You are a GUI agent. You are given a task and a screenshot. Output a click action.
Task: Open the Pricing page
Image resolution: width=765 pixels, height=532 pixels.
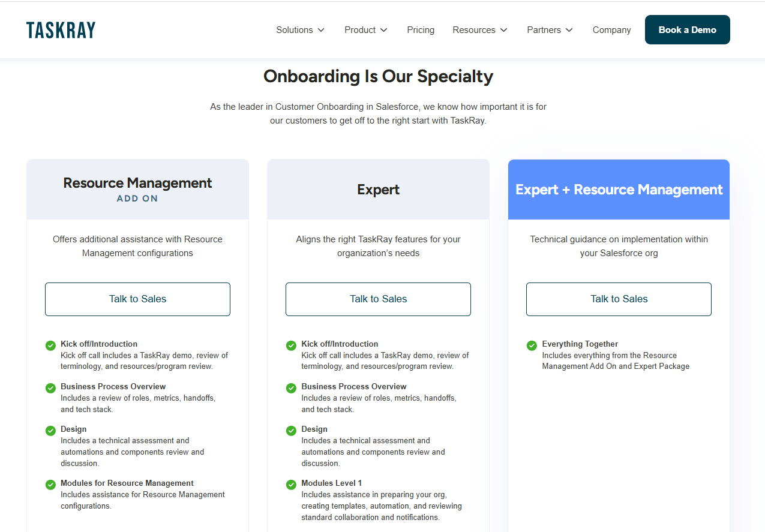coord(421,30)
